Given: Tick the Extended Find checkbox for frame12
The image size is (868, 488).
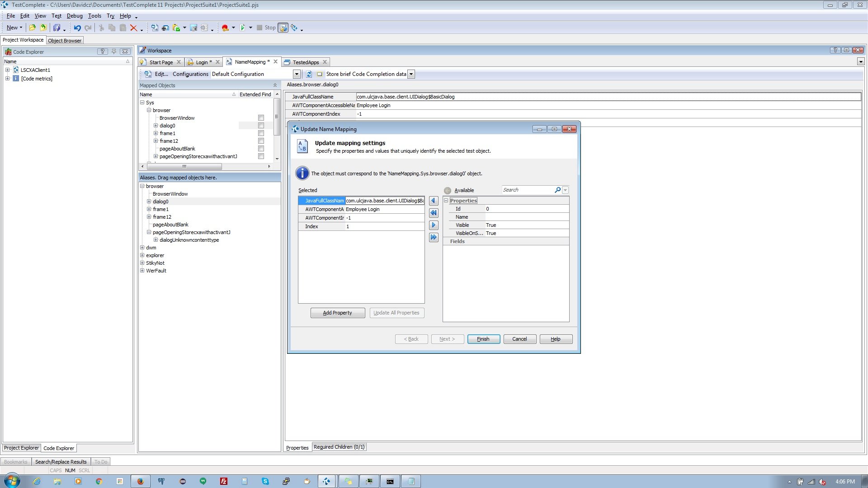Looking at the screenshot, I should coord(261,141).
